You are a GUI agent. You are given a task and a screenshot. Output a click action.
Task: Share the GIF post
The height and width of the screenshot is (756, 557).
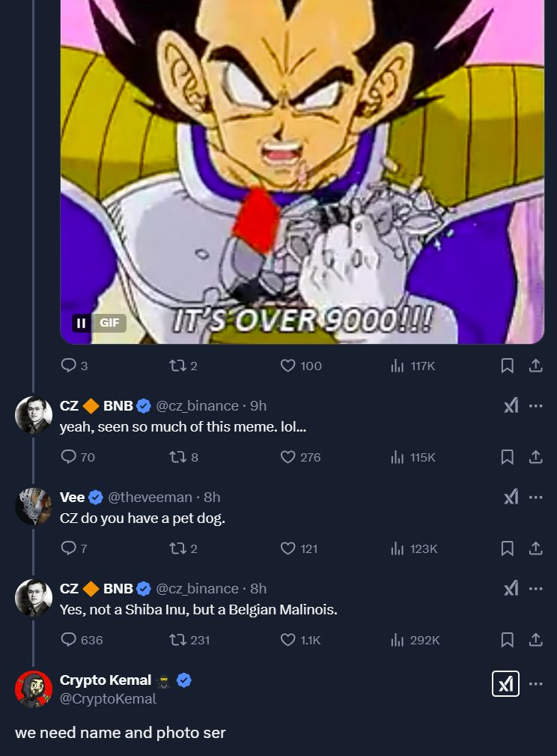click(535, 366)
